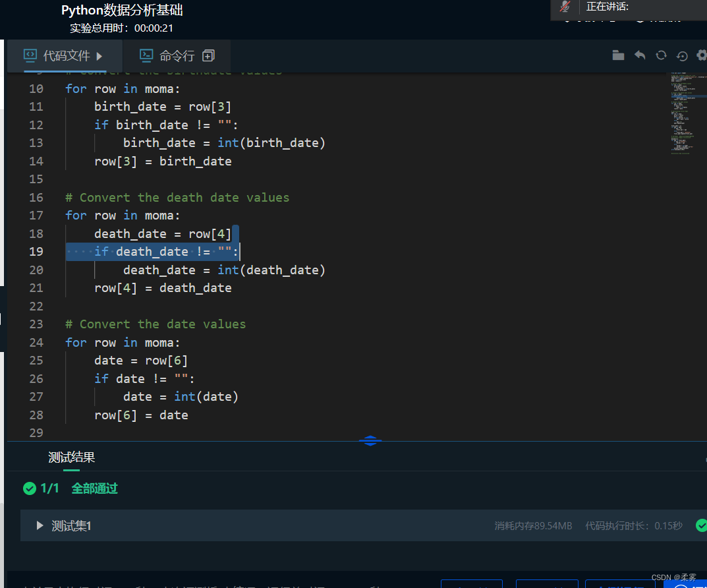Click the 'date = row[6]' line
This screenshot has height=588, width=707.
tap(141, 361)
